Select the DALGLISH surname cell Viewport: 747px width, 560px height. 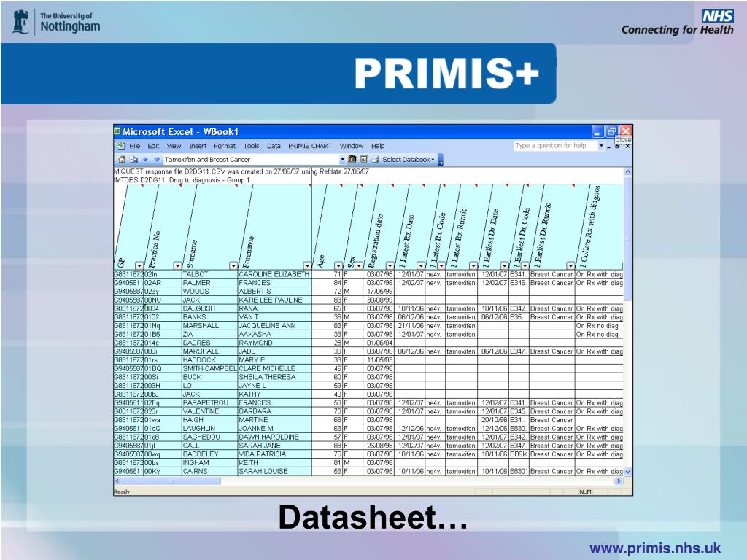point(209,308)
